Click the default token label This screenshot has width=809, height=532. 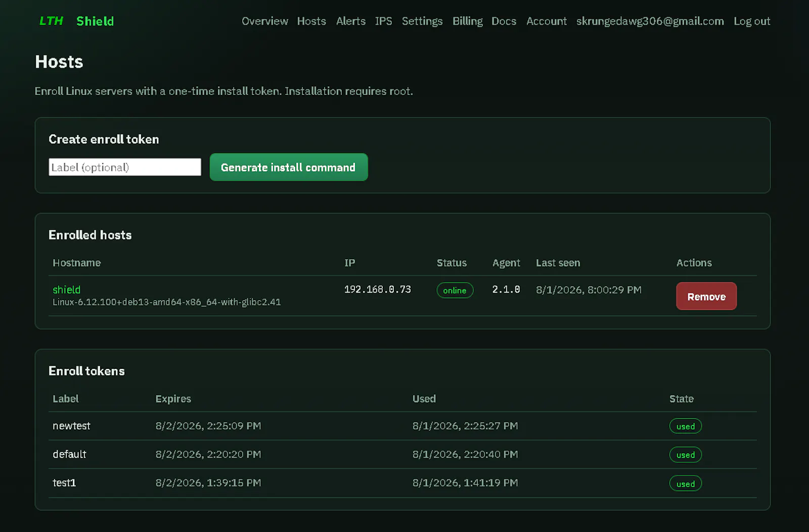[69, 454]
